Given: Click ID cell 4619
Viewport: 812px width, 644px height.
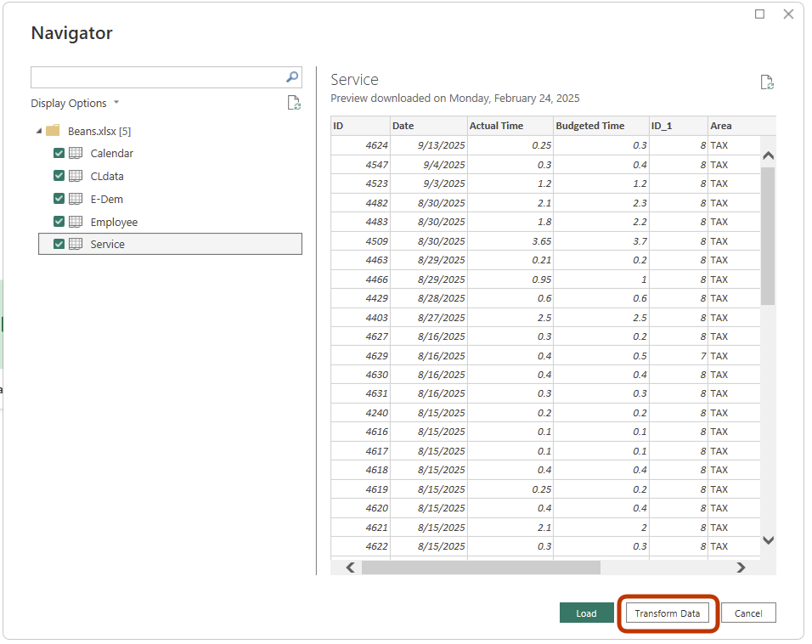Looking at the screenshot, I should (x=360, y=489).
